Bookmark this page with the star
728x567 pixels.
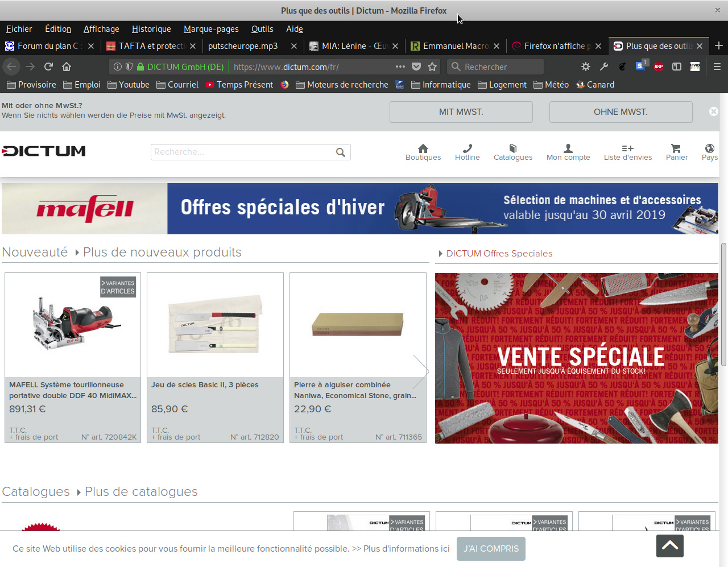click(x=432, y=67)
